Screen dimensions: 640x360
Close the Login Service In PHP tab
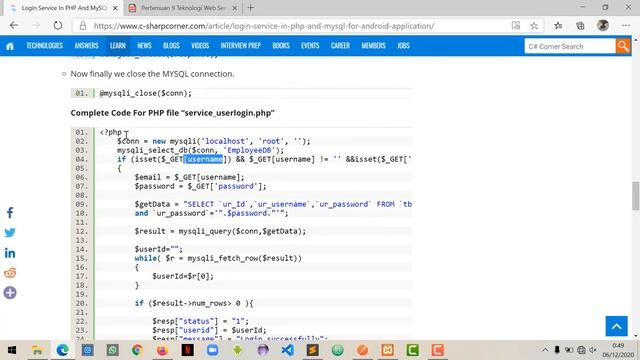115,8
